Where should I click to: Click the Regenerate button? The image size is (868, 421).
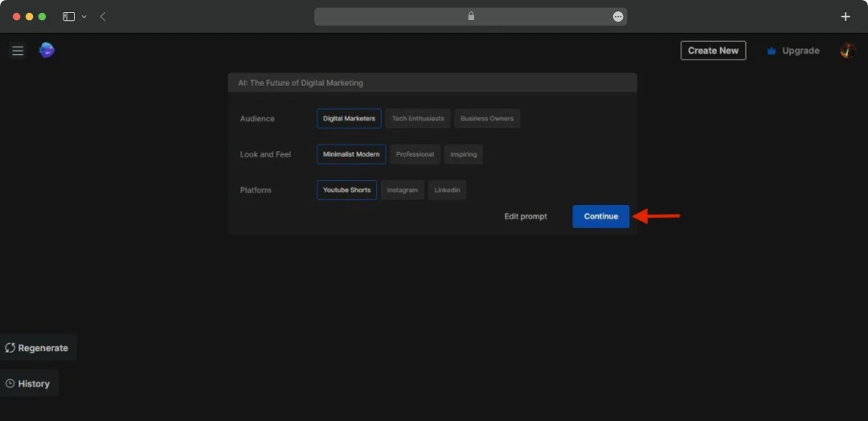[x=38, y=348]
